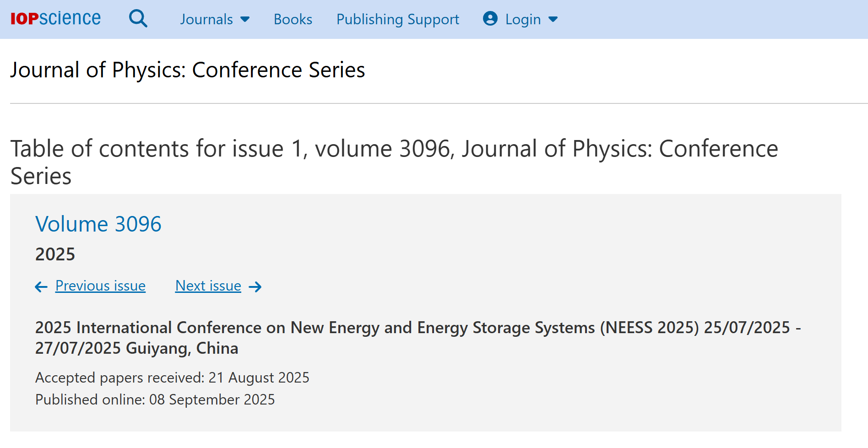Go to Publishing Support
868x448 pixels.
tap(397, 19)
